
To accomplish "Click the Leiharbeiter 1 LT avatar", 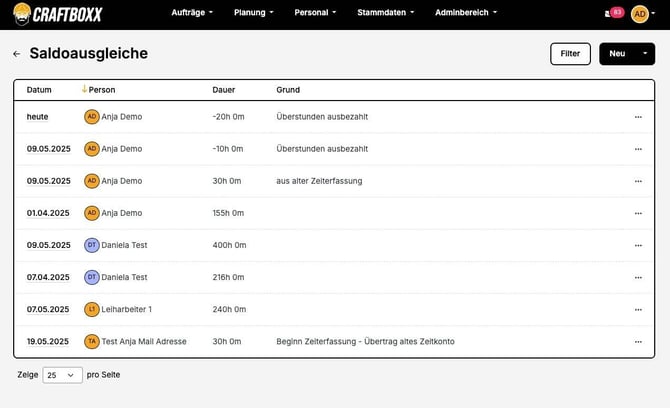I will point(92,309).
